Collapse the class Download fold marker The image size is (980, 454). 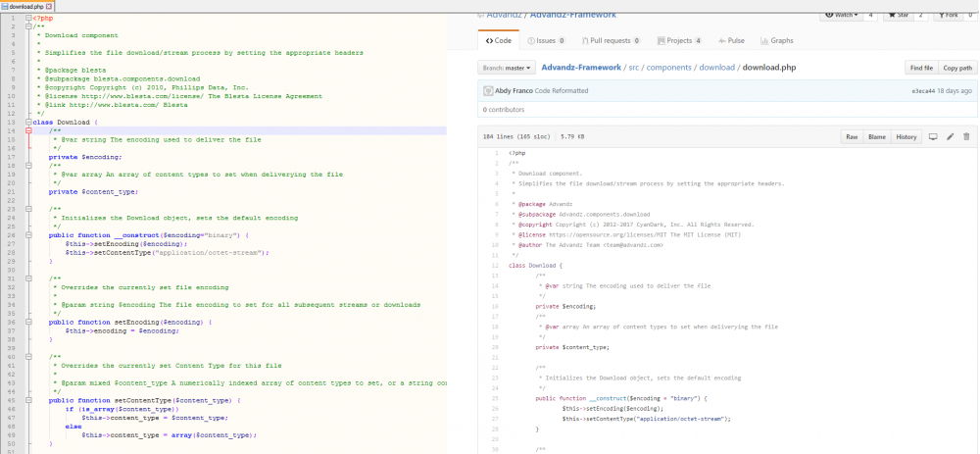pyautogui.click(x=28, y=122)
